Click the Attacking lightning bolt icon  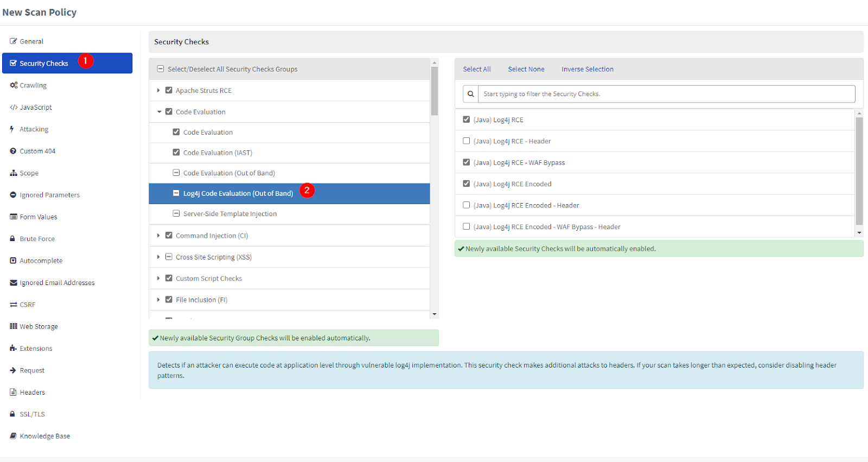[x=12, y=129]
